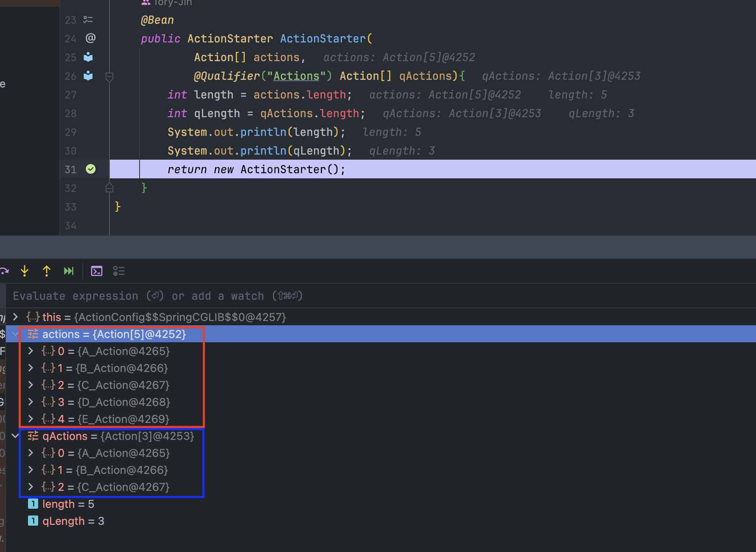Click the Tory-Jin author hint above line 23
Screen dimensions: 756x552
pyautogui.click(x=167, y=3)
